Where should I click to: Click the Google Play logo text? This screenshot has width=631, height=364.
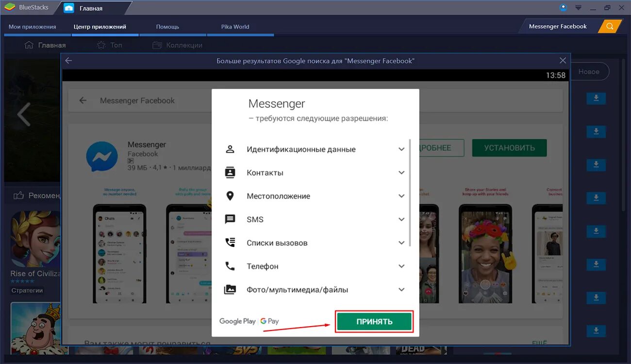click(x=237, y=321)
